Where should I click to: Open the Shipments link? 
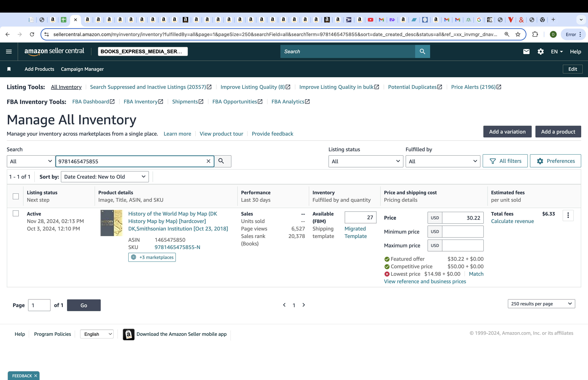(187, 102)
